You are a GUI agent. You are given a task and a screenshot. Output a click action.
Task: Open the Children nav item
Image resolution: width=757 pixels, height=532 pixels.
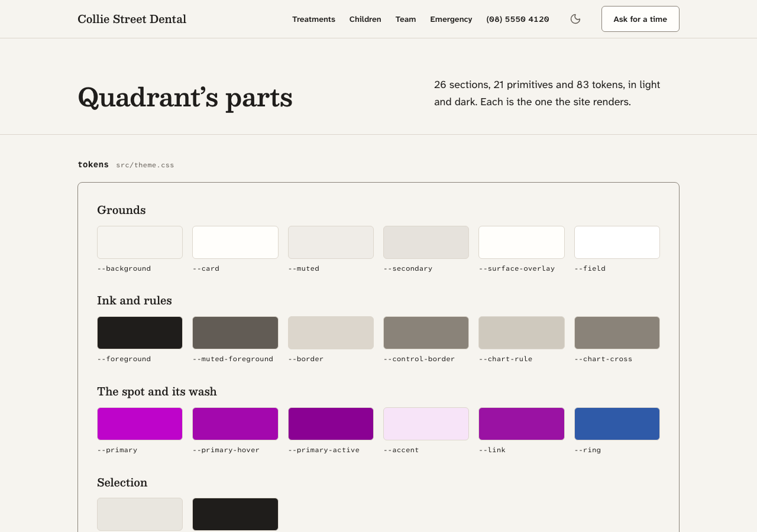(365, 19)
